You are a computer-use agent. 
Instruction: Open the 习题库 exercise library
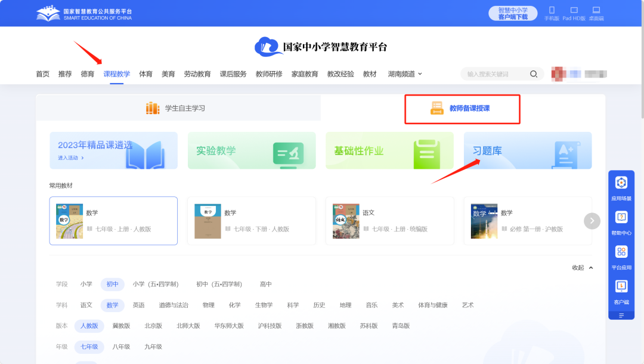[x=528, y=150]
